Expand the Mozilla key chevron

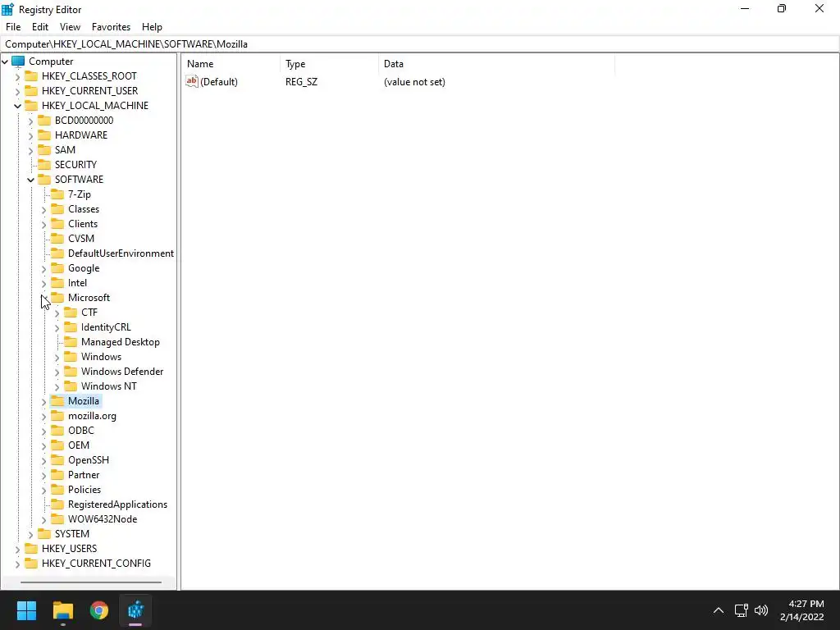coord(44,402)
